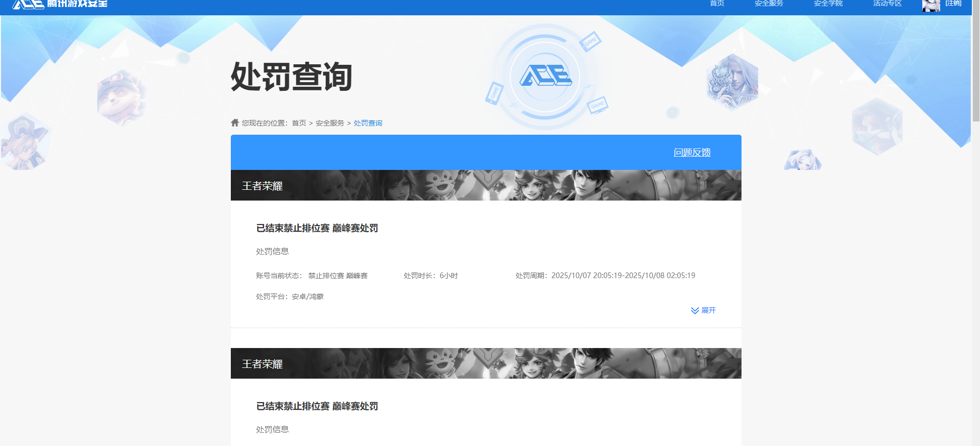The width and height of the screenshot is (980, 446).
Task: Follow the 首页 breadcrumb link
Action: 299,123
